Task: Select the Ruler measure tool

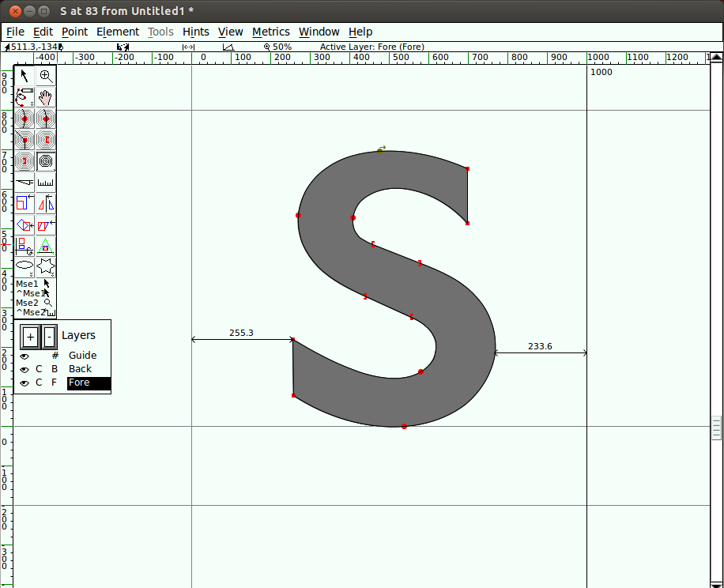Action: coord(46,182)
